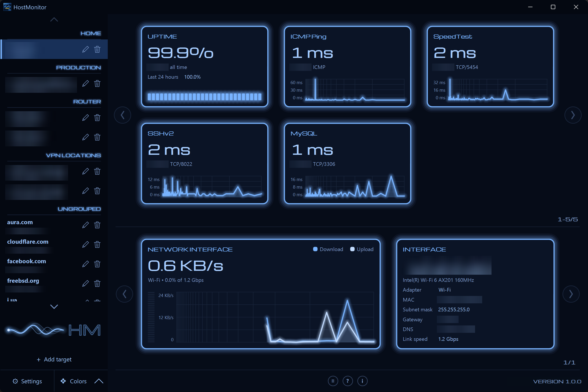Edit the selected HOME group target

[85, 49]
